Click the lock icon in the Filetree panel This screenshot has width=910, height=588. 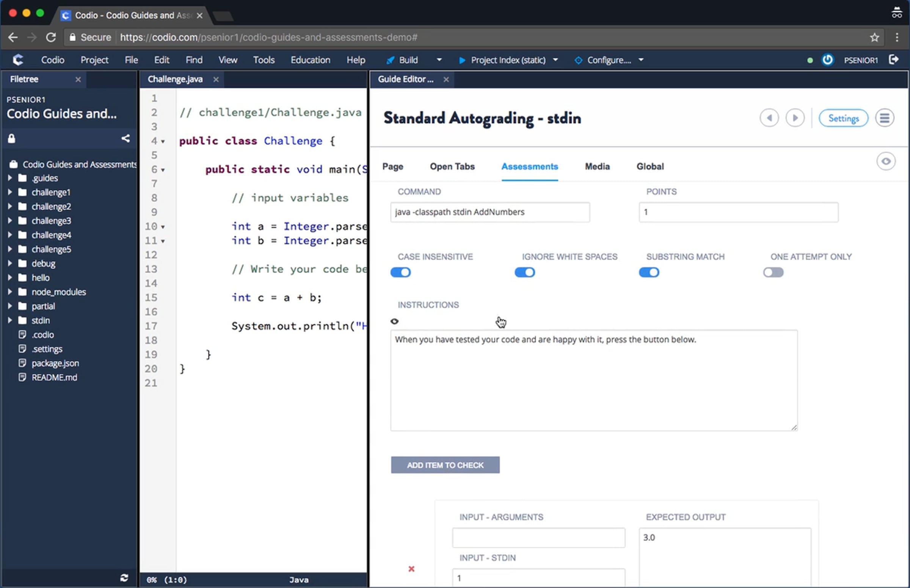[11, 138]
